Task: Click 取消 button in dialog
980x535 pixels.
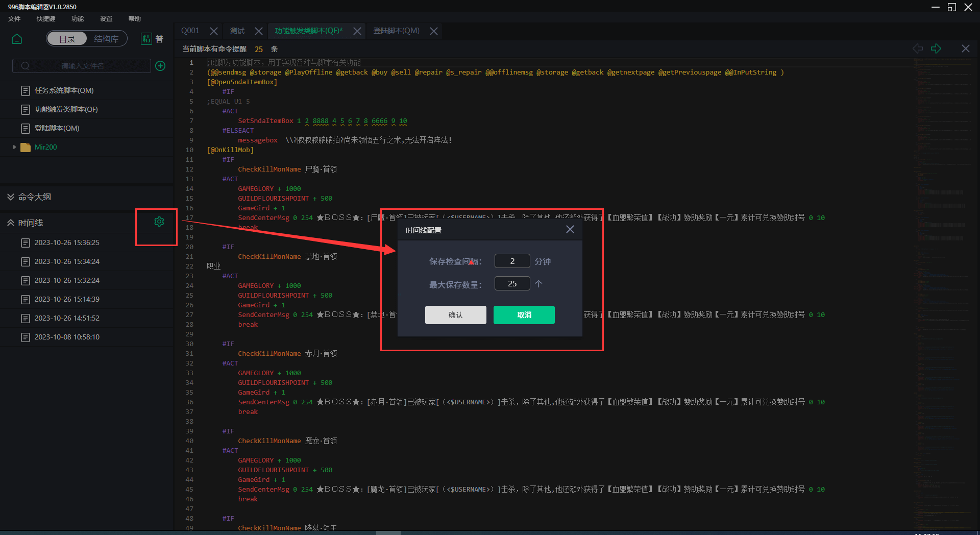Action: coord(524,315)
